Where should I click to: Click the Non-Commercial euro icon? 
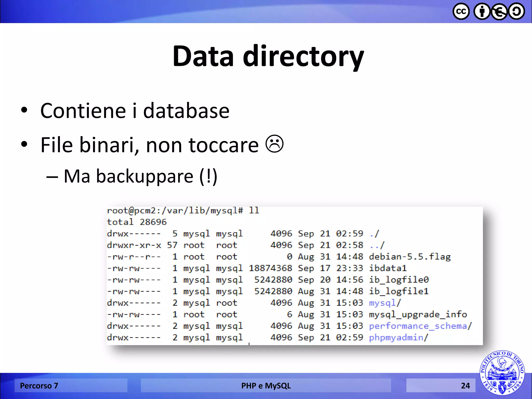coord(499,11)
